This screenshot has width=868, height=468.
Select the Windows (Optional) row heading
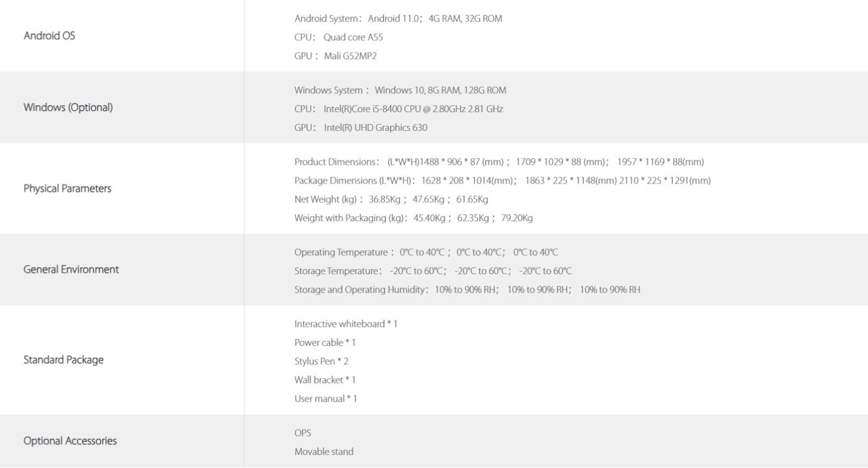click(68, 107)
